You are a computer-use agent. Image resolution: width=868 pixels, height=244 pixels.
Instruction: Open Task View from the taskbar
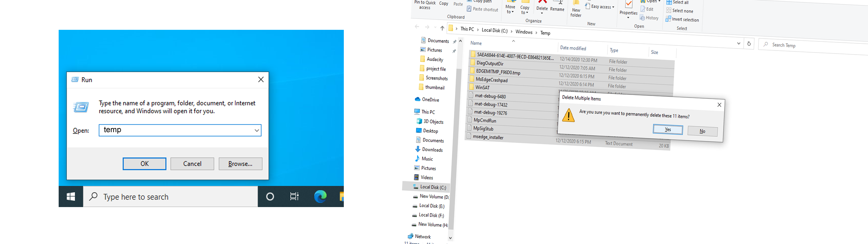(x=294, y=197)
